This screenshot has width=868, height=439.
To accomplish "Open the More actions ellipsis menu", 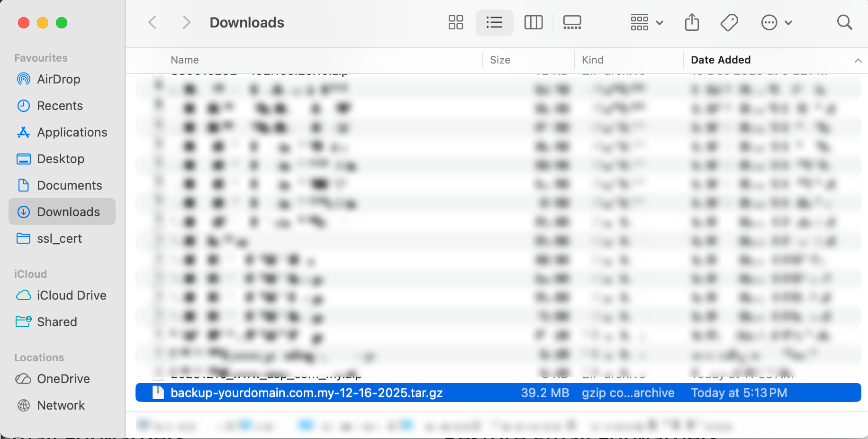I will (776, 22).
